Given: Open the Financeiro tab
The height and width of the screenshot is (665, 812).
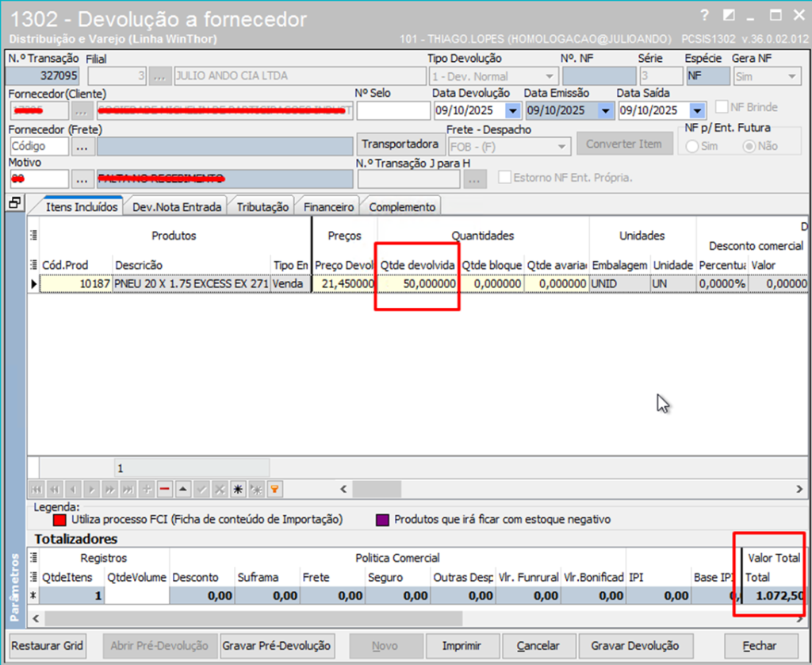Looking at the screenshot, I should click(328, 207).
